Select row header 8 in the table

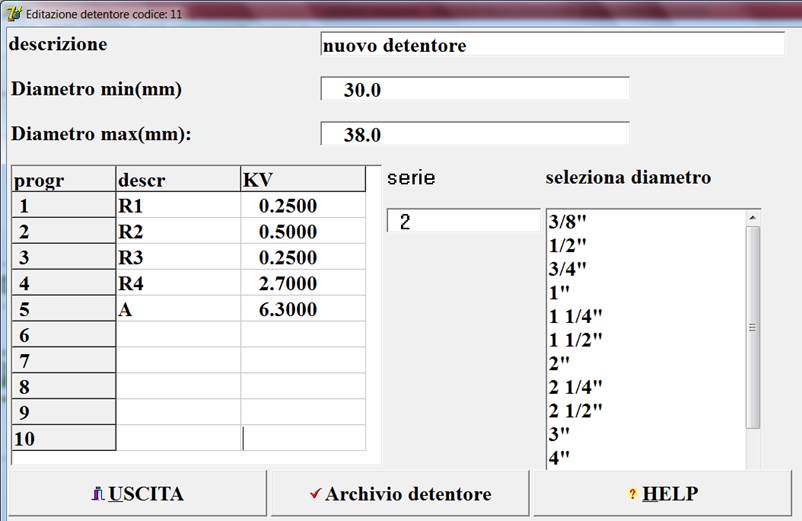(64, 387)
